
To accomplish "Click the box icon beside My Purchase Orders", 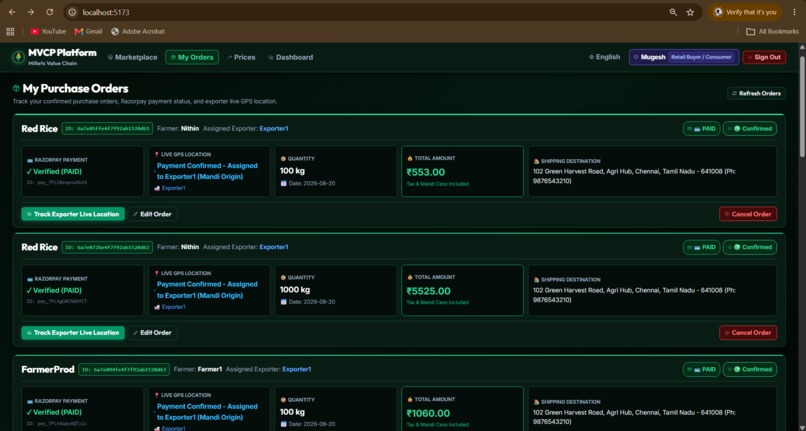I will pos(16,88).
